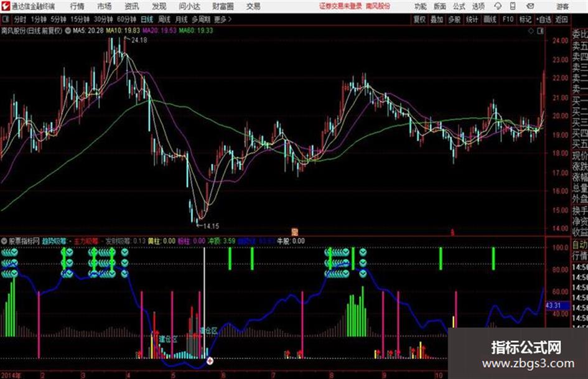Click the 叠加 overlay button
Image resolution: width=588 pixels, height=379 pixels.
coord(437,19)
